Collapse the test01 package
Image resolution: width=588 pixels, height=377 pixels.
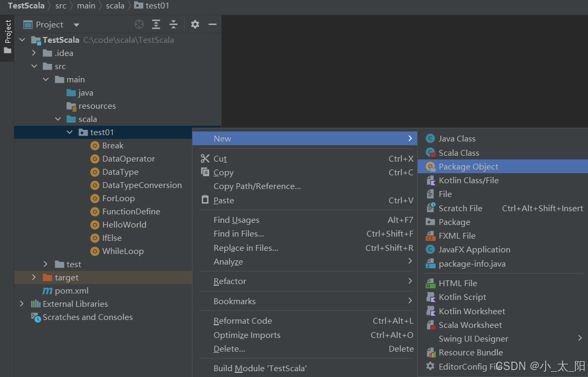tap(70, 132)
